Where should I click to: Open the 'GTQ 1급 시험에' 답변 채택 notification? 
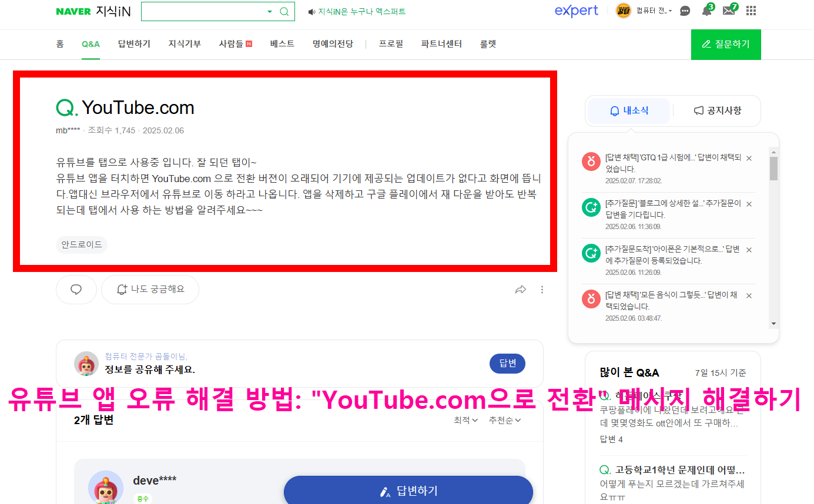tap(673, 164)
